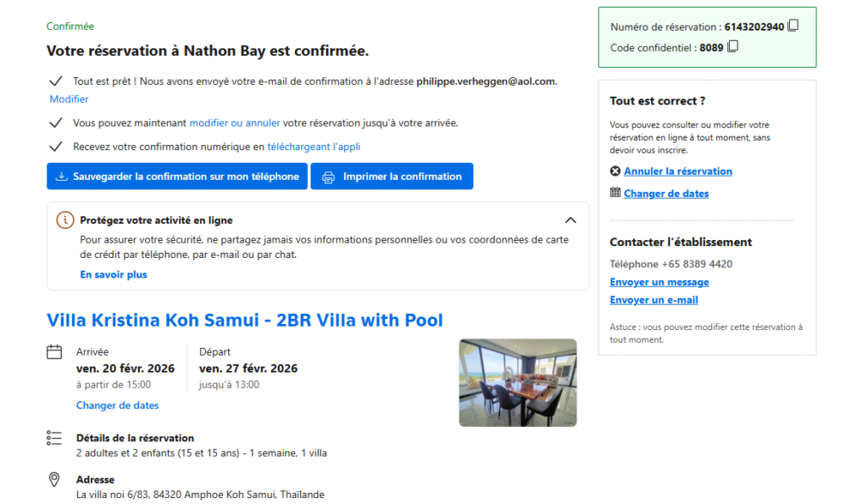Image resolution: width=868 pixels, height=504 pixels.
Task: Open the téléchargeant l'appli link
Action: [x=314, y=147]
